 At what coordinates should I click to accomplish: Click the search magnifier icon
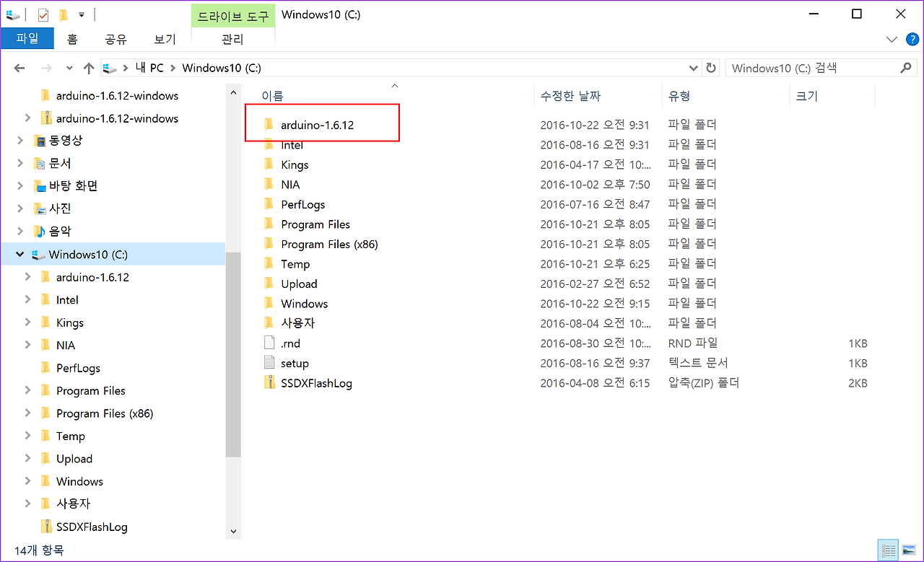(x=906, y=68)
